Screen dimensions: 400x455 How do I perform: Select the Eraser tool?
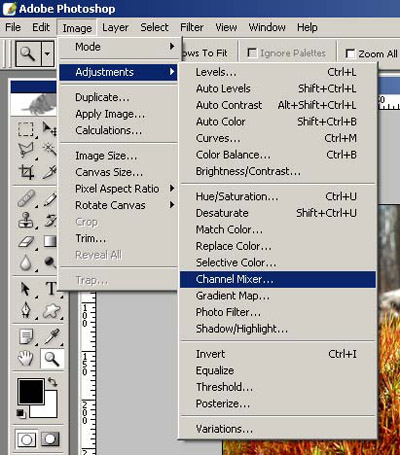[x=25, y=242]
